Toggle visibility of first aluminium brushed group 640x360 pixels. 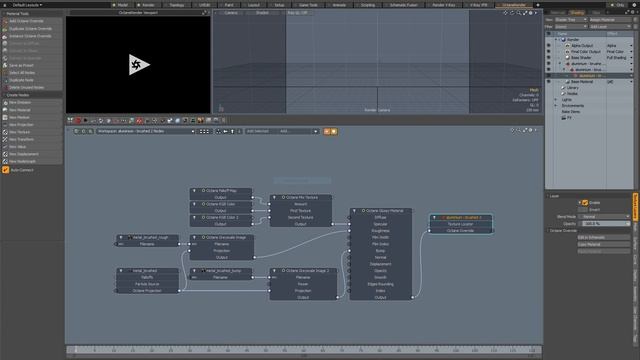pyautogui.click(x=549, y=64)
